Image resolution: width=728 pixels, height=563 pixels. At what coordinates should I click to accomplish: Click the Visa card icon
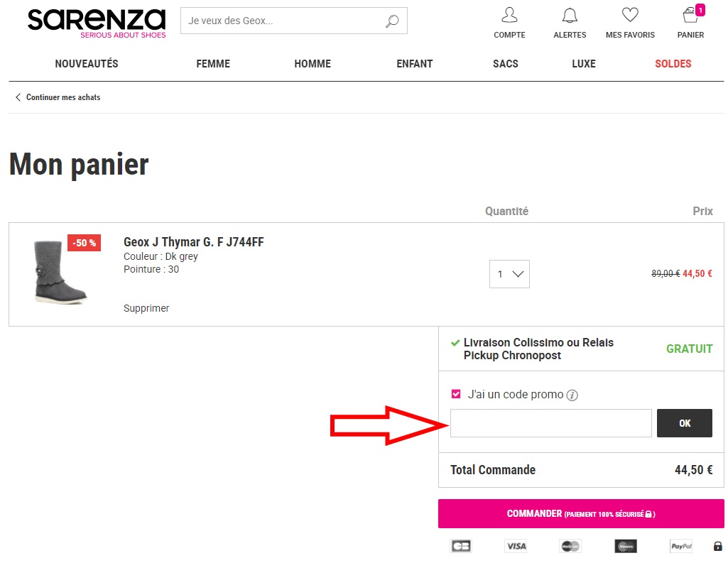coord(516,546)
